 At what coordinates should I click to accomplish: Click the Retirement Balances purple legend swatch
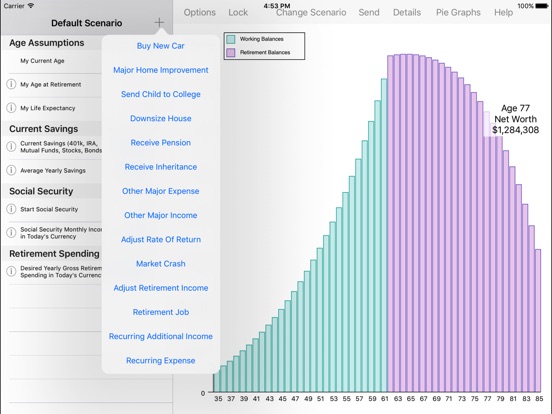click(231, 52)
